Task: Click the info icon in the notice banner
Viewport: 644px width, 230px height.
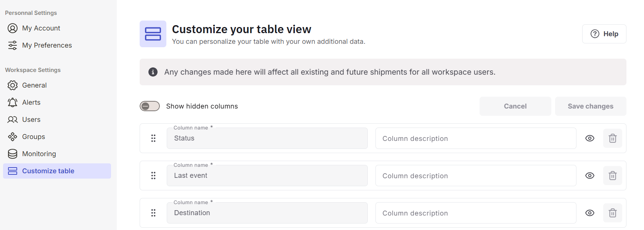Action: (x=153, y=72)
